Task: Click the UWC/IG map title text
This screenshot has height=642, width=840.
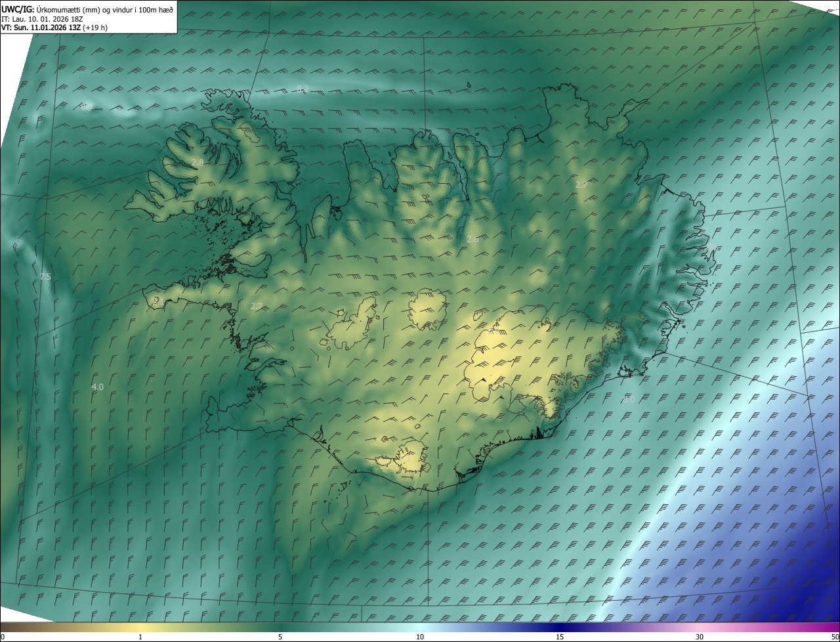Action: click(87, 9)
